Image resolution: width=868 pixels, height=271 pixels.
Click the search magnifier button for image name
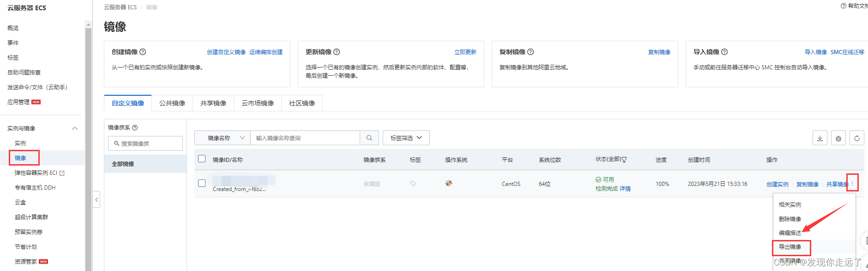[369, 138]
